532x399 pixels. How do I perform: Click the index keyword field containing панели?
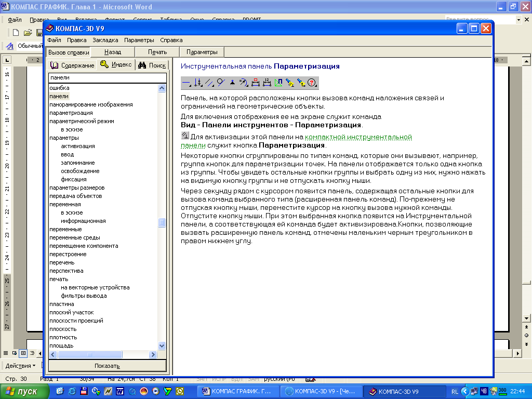click(x=107, y=78)
